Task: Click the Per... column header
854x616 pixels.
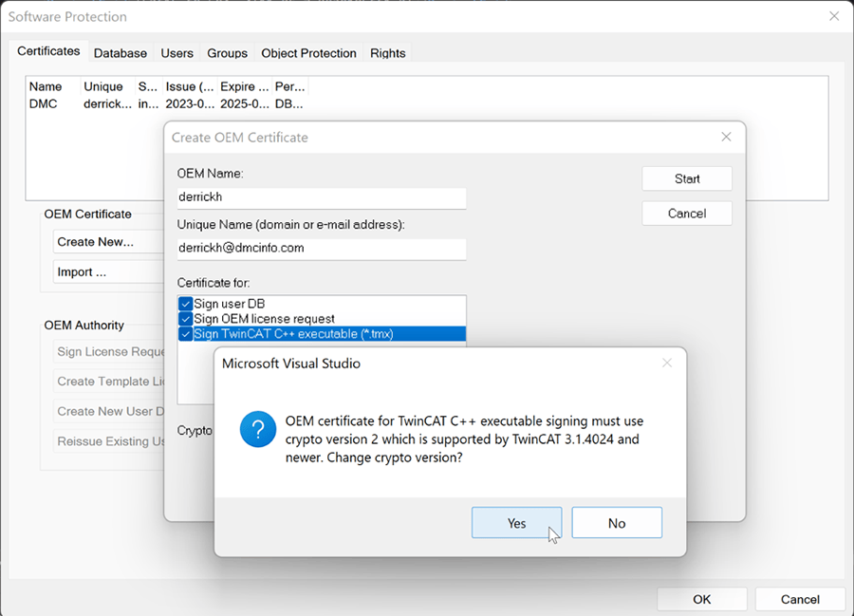Action: 289,86
